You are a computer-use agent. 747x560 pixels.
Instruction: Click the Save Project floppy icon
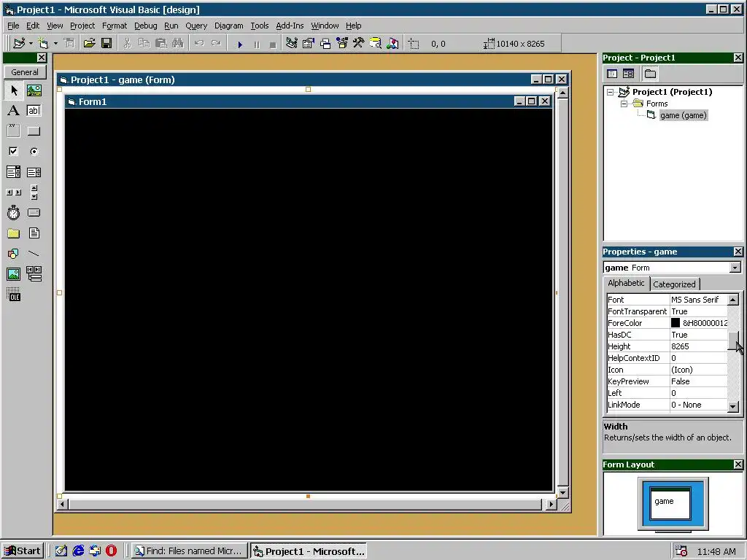pos(107,43)
